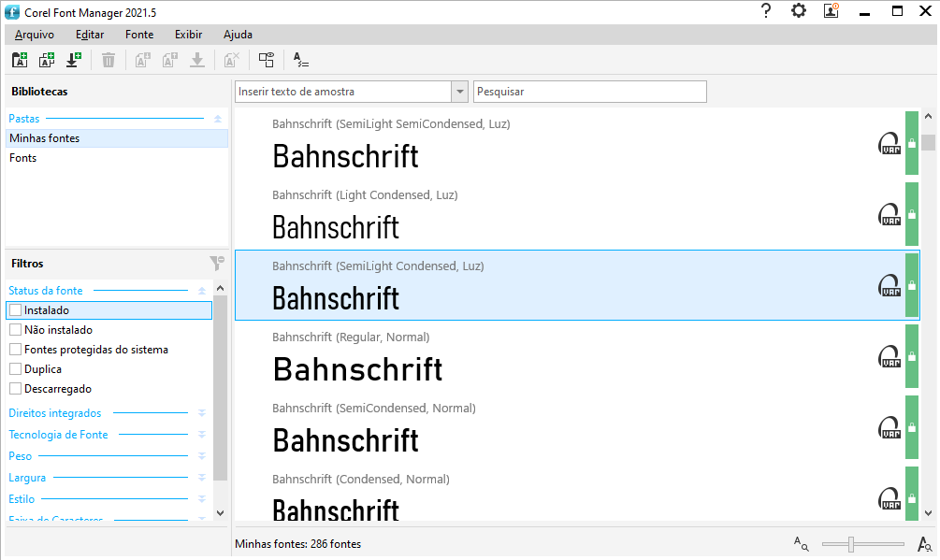This screenshot has height=560, width=940.
Task: Open the help question mark icon
Action: point(766,11)
